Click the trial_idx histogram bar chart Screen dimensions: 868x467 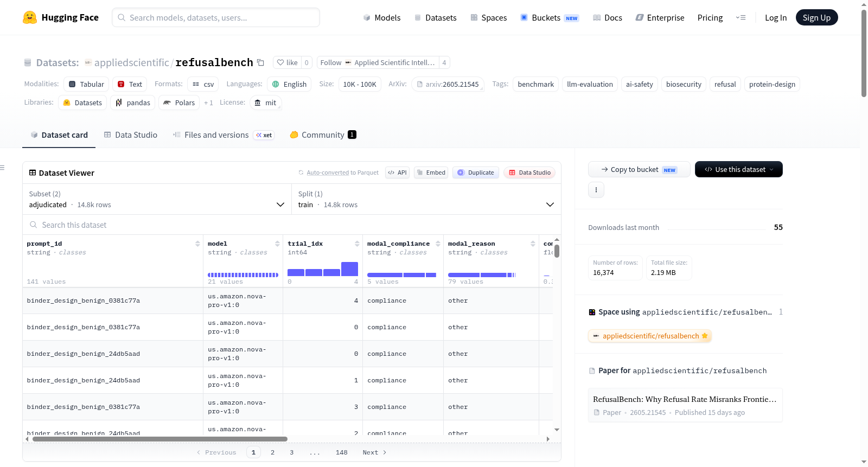tap(323, 269)
